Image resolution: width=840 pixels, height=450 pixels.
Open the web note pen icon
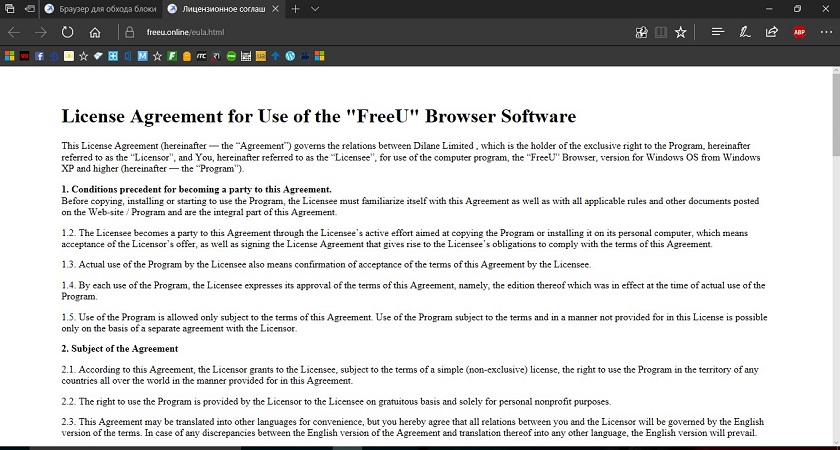coord(745,32)
